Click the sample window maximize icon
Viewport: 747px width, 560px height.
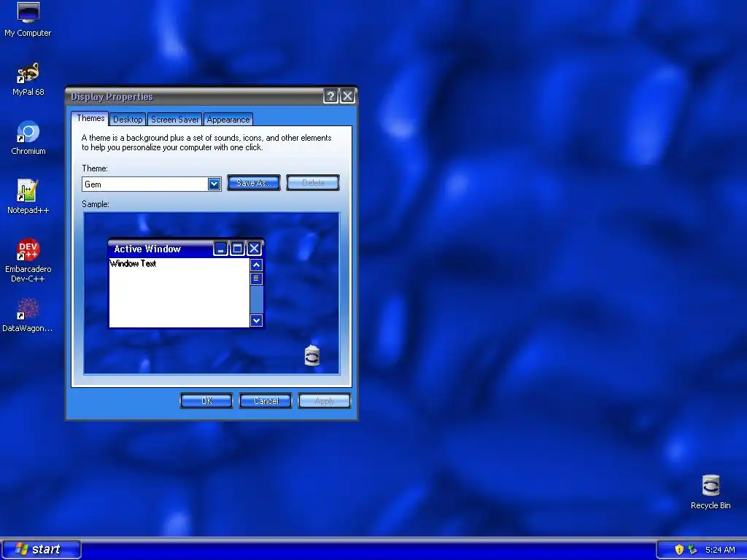[x=237, y=249]
